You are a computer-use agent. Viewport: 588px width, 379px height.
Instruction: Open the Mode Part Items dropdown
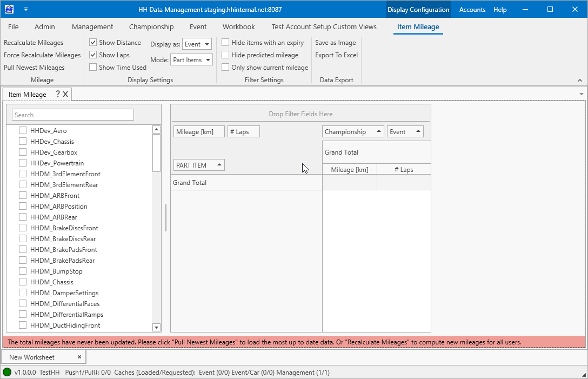click(x=192, y=59)
